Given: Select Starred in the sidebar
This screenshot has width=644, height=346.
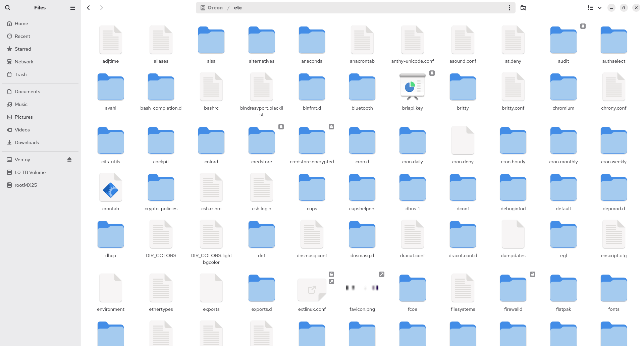Looking at the screenshot, I should click(23, 49).
